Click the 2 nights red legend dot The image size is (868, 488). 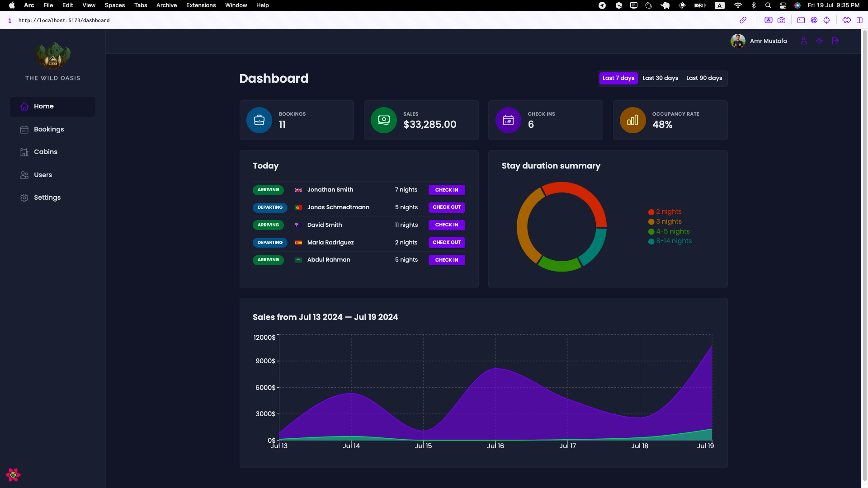pos(651,212)
